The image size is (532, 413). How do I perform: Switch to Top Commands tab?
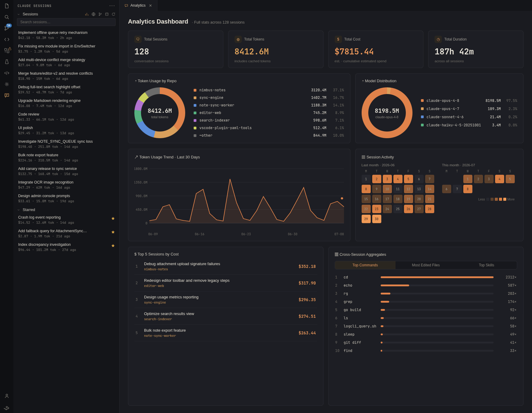(x=365, y=265)
